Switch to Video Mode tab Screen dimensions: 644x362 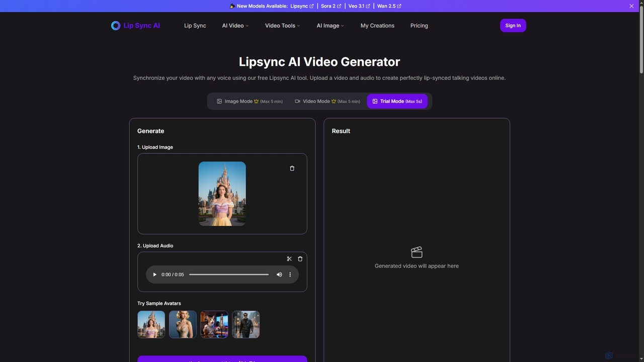click(328, 102)
